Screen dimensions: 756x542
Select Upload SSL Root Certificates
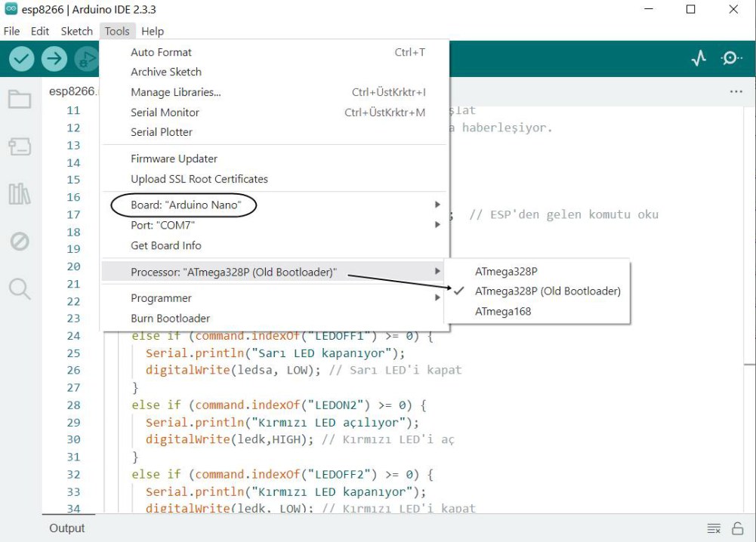pyautogui.click(x=276, y=179)
